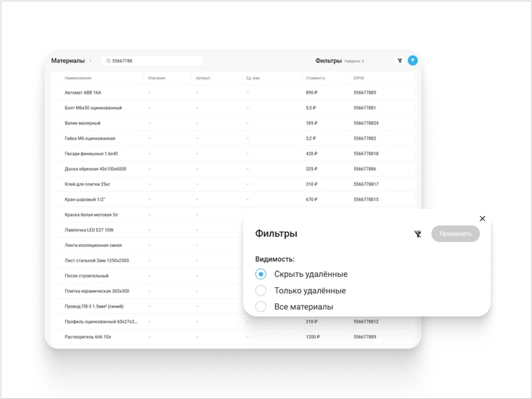Image resolution: width=532 pixels, height=399 pixels.
Task: Click the small blue icon beside Материалы
Action: coord(91,61)
